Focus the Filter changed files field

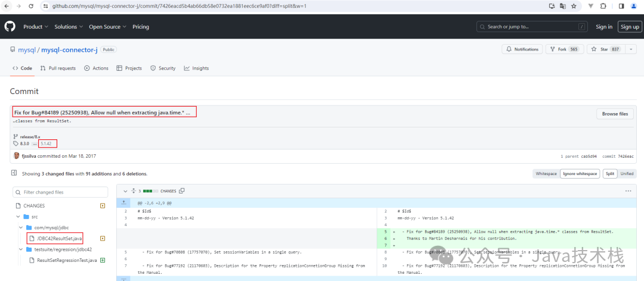click(x=60, y=192)
